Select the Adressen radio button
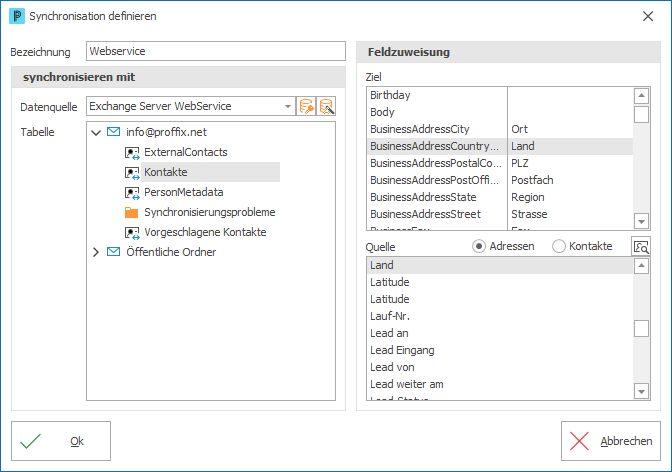672x472 pixels. [x=479, y=247]
